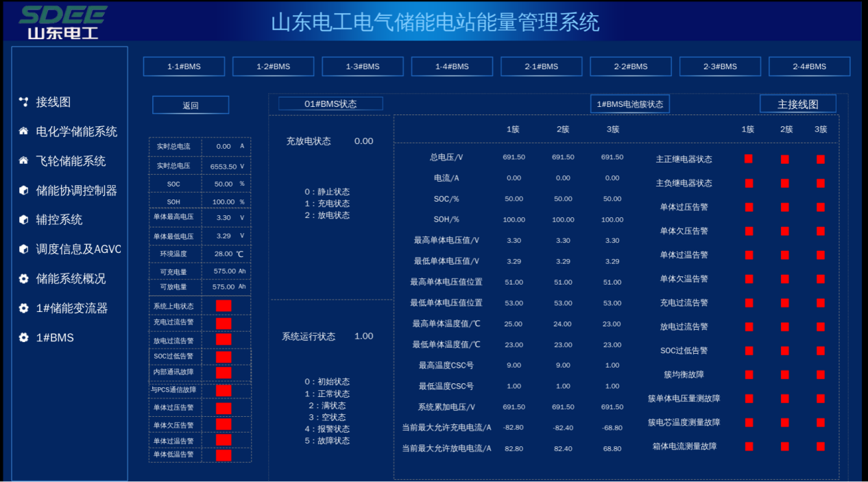Select the 1-4#BMS tab
The image size is (868, 482).
pos(452,67)
